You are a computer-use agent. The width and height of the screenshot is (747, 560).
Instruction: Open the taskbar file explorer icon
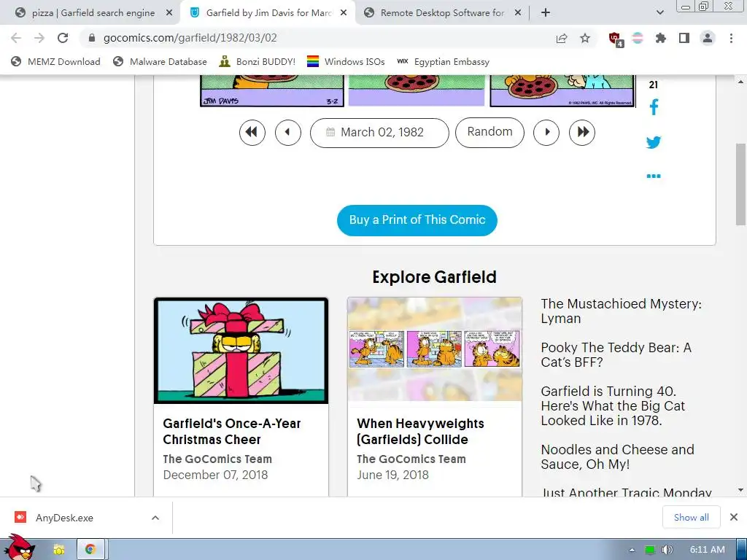59,550
